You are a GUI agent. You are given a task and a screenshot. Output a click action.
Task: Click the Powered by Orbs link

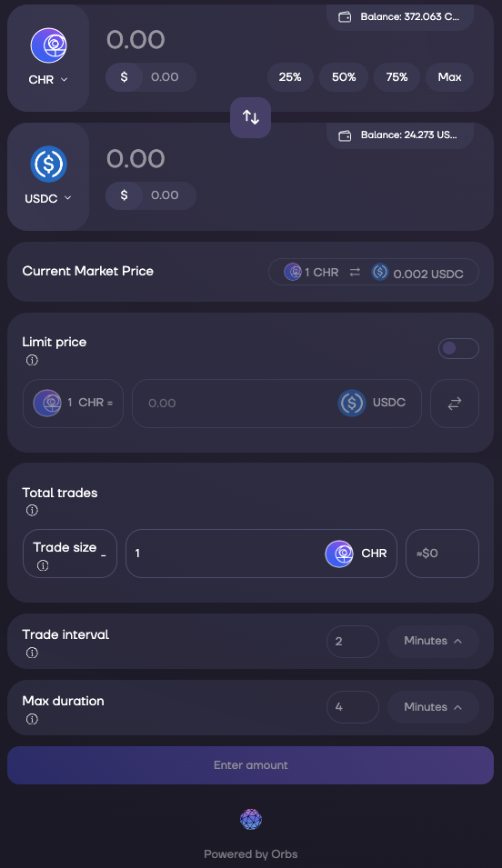(250, 854)
